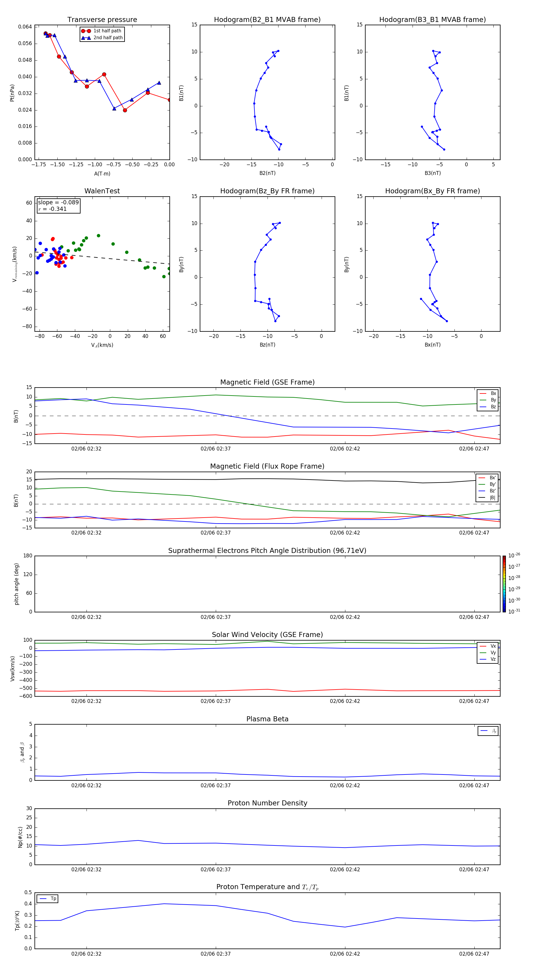The image size is (535, 980).
Task: Click the 'Hodogram(Bx_By FR frame)' title
Action: pos(432,191)
